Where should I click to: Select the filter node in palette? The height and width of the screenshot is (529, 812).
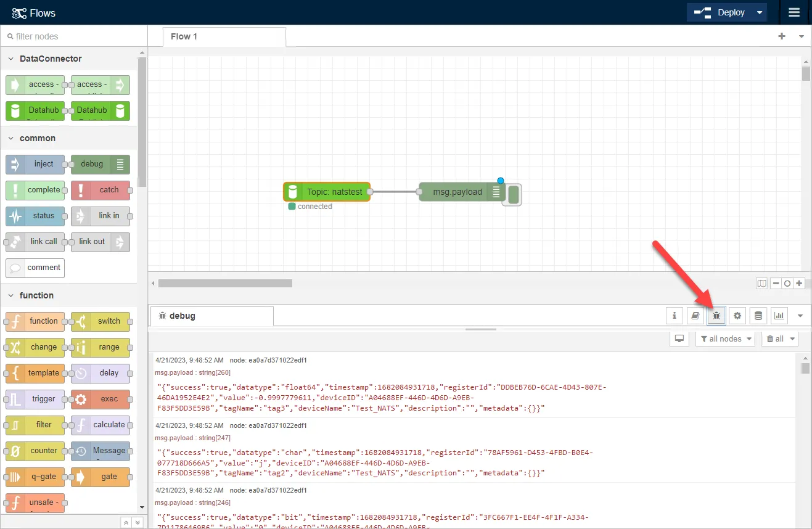click(35, 425)
